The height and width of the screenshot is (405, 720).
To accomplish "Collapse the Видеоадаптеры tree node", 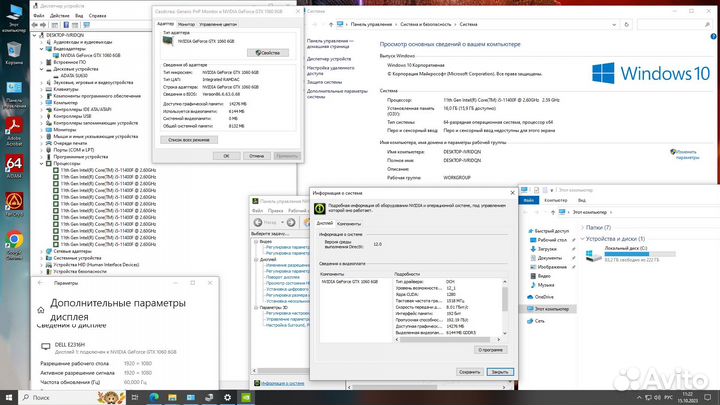I will pyautogui.click(x=41, y=49).
